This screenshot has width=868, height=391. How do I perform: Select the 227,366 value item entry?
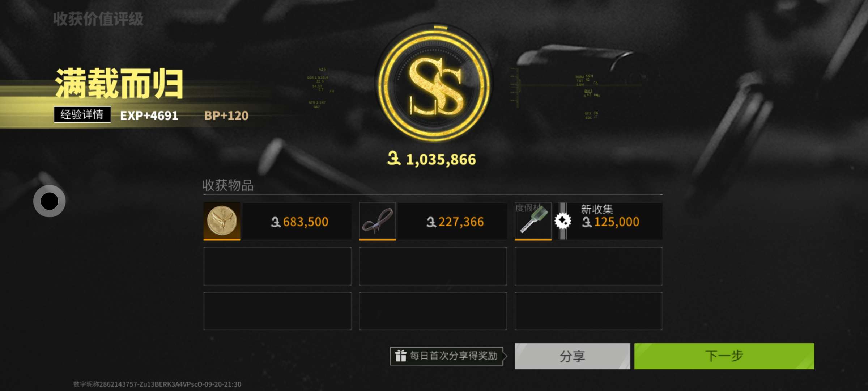pos(433,221)
